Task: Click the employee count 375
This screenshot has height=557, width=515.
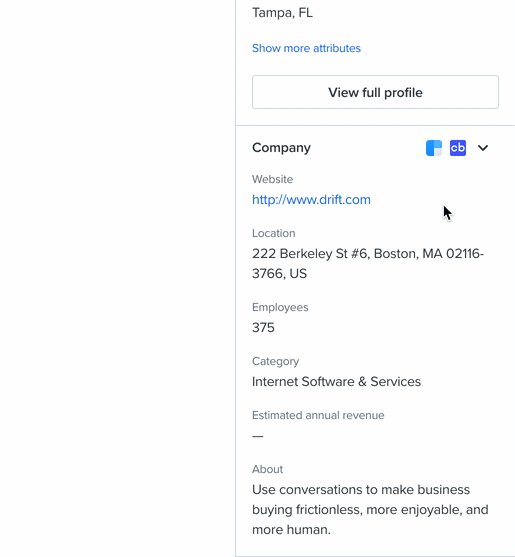Action: point(263,328)
